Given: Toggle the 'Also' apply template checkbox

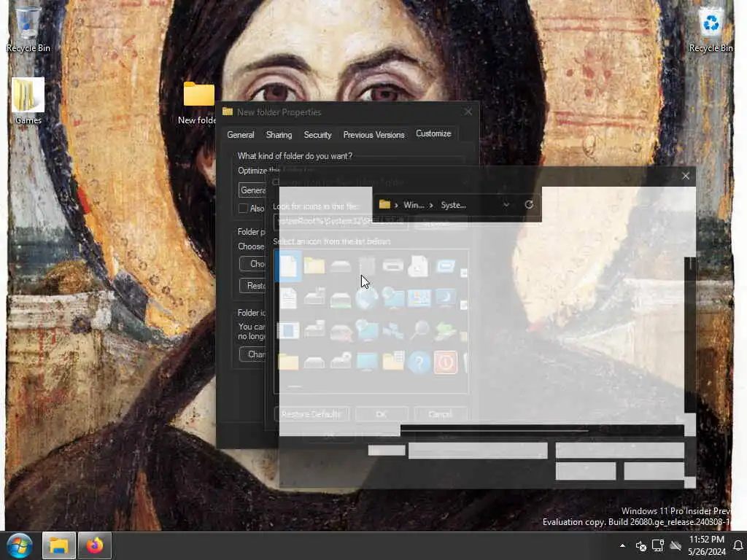Looking at the screenshot, I should tap(243, 208).
